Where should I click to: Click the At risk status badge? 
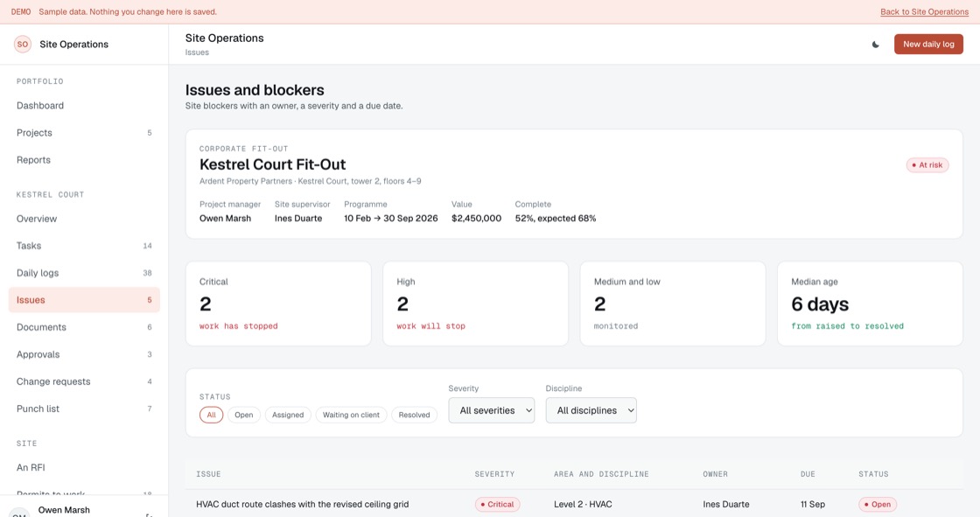coord(927,165)
